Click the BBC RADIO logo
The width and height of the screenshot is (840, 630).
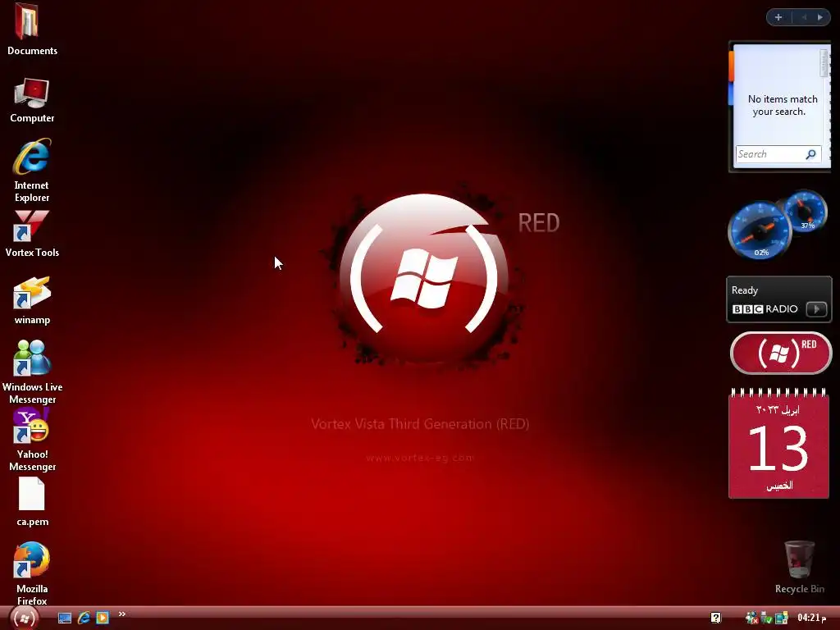(765, 309)
